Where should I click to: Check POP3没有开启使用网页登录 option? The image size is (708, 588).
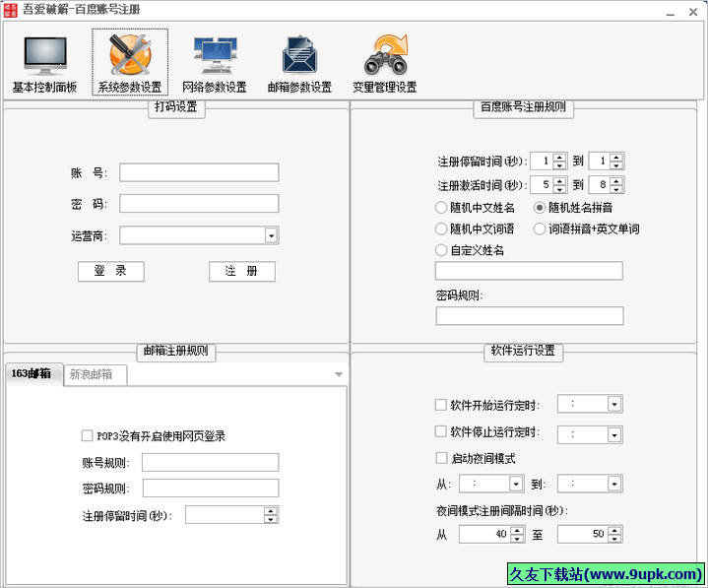tap(87, 435)
